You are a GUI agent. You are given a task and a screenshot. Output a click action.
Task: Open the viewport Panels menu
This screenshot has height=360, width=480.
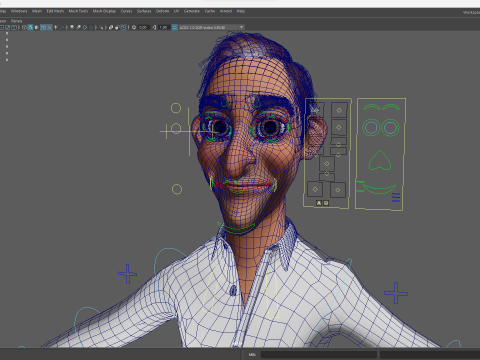click(16, 21)
